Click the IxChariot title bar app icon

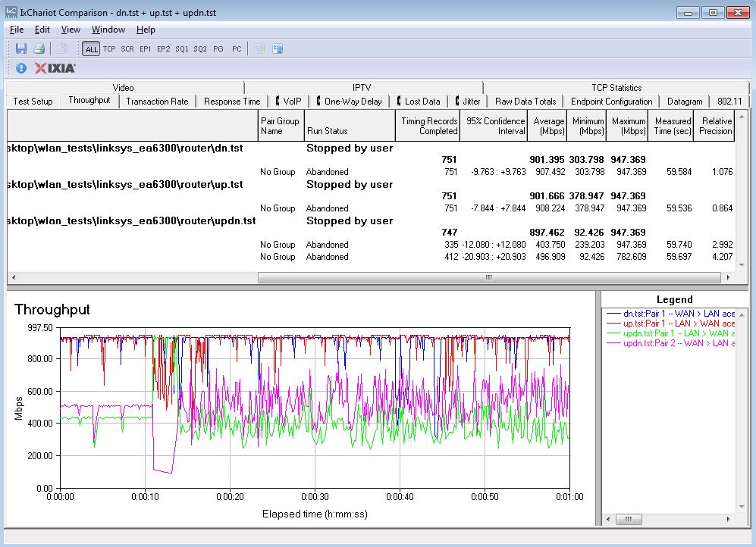pyautogui.click(x=11, y=12)
